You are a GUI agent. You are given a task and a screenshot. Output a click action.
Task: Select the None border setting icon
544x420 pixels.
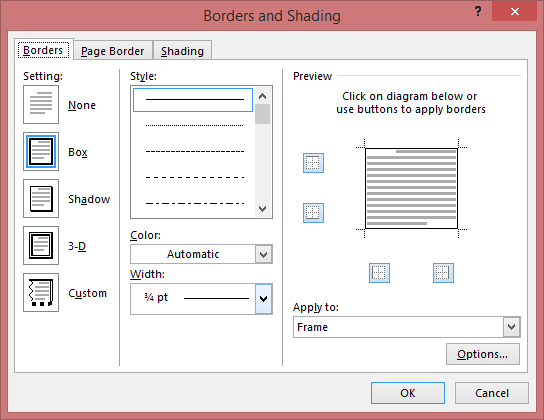41,104
